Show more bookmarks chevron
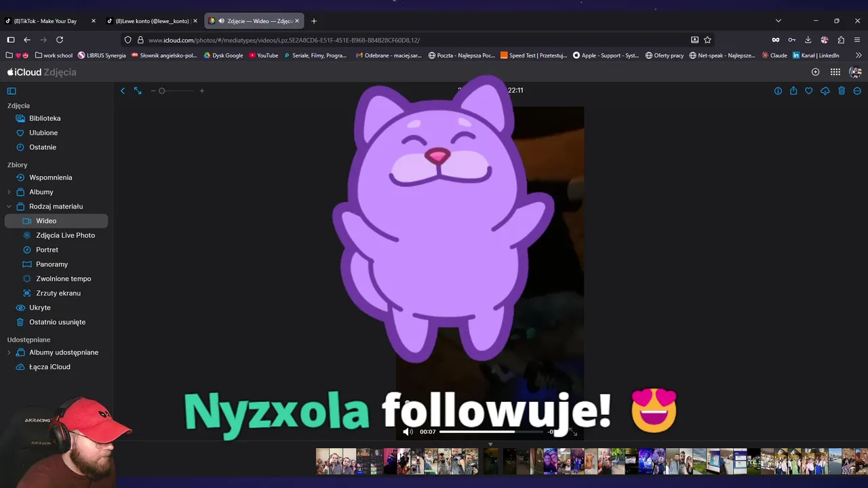The width and height of the screenshot is (868, 488). (x=859, y=56)
